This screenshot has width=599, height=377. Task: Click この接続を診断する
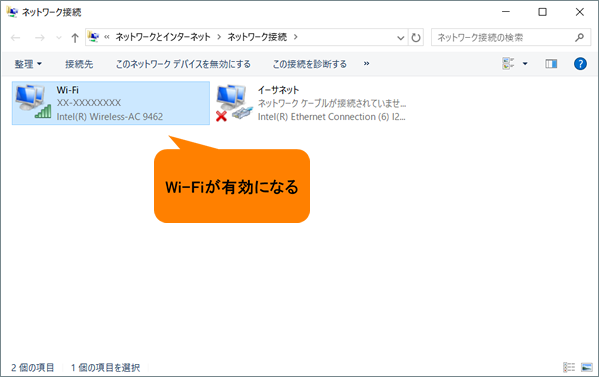click(309, 64)
